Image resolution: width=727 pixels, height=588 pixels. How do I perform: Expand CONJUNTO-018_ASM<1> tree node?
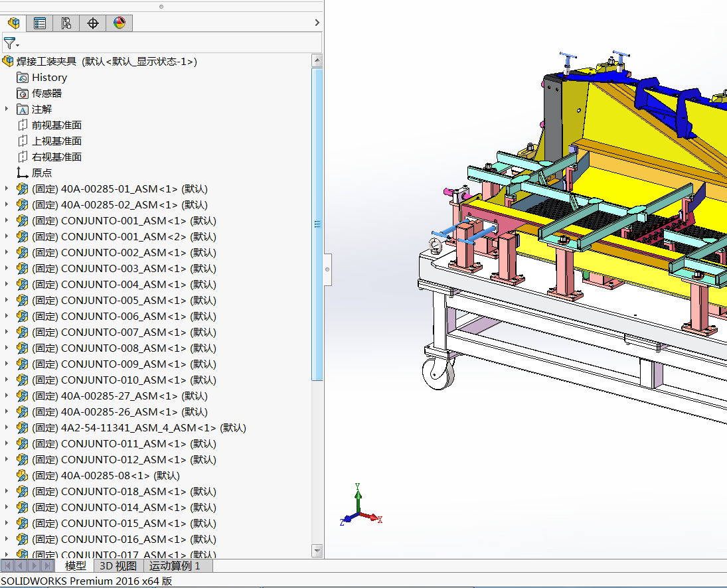[7, 490]
